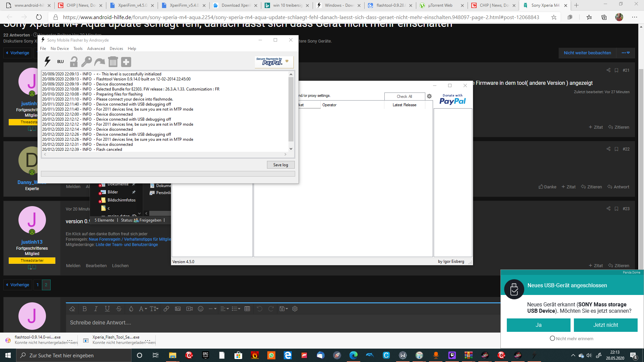644x362 pixels.
Task: Bookmark post #23 with the bookmark icon
Action: [616, 208]
